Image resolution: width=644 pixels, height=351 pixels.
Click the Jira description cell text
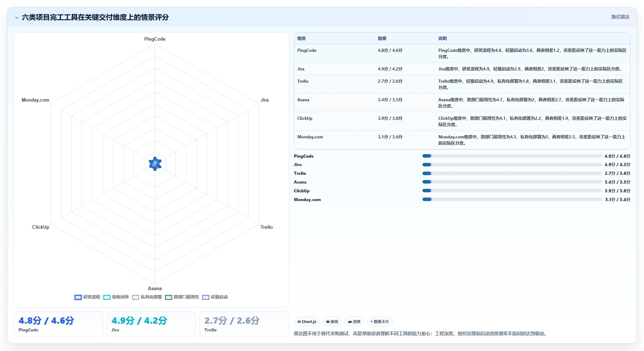pos(531,69)
